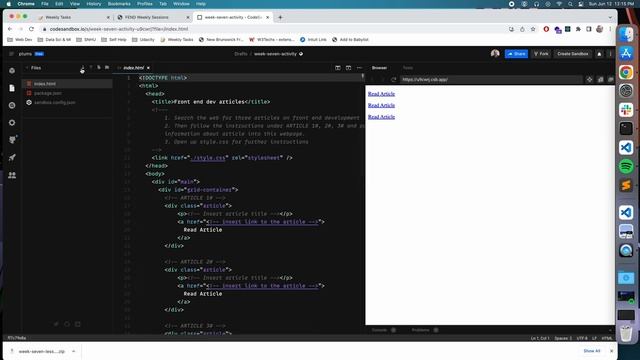Go back in Chrome
The height and width of the screenshot is (360, 640).
(10, 29)
